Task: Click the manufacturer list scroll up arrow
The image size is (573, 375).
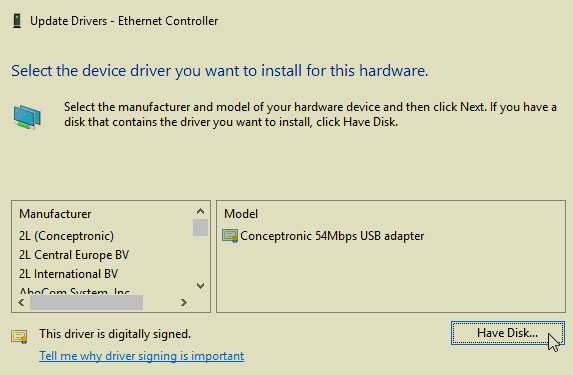Action: [x=200, y=211]
